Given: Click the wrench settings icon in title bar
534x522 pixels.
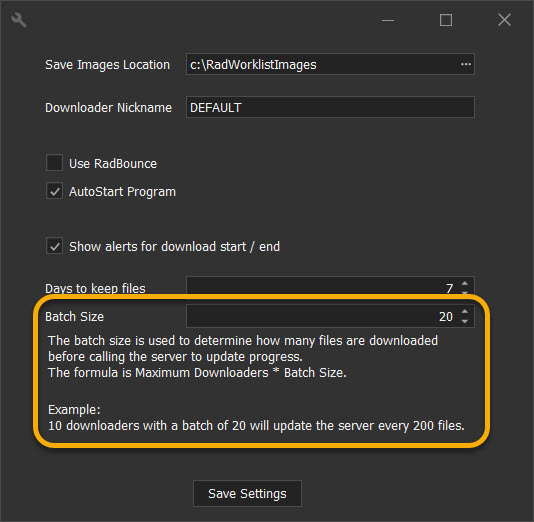Looking at the screenshot, I should coord(19,20).
